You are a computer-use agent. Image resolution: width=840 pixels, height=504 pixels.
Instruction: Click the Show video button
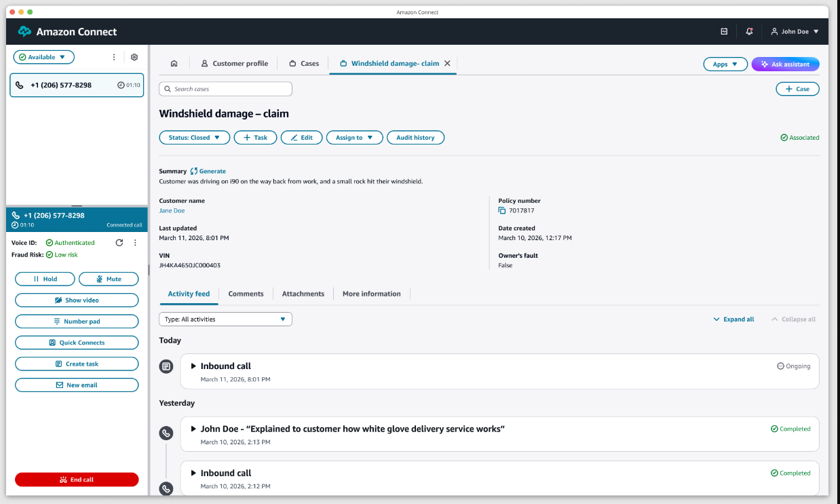pyautogui.click(x=77, y=300)
